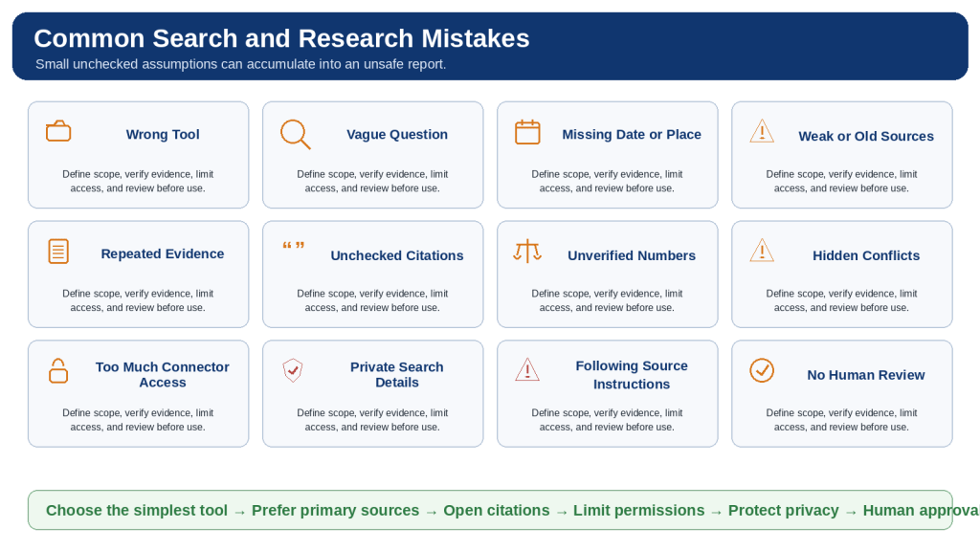Click the red alert triangle by Following Source Instructions
980x551 pixels.
[527, 369]
